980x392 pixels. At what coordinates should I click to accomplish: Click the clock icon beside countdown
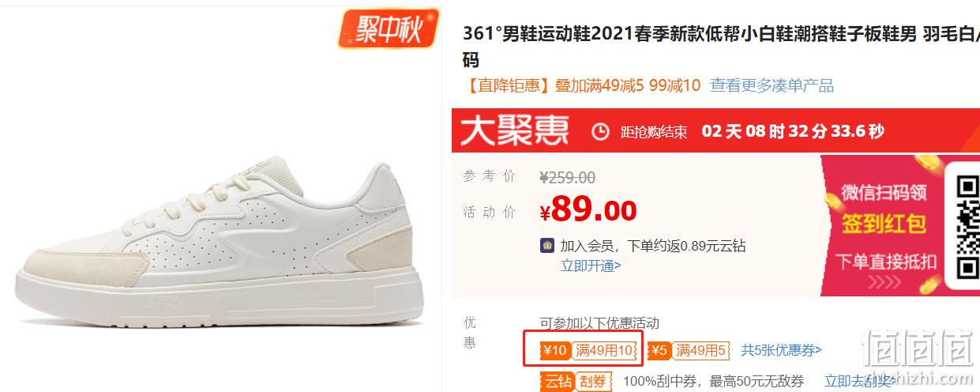[601, 131]
